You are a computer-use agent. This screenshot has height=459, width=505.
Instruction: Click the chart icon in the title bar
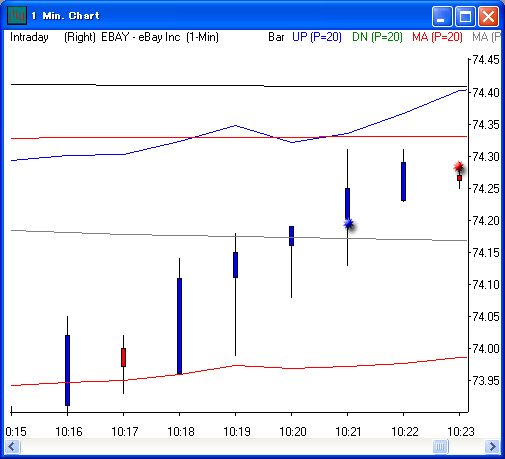(x=17, y=15)
